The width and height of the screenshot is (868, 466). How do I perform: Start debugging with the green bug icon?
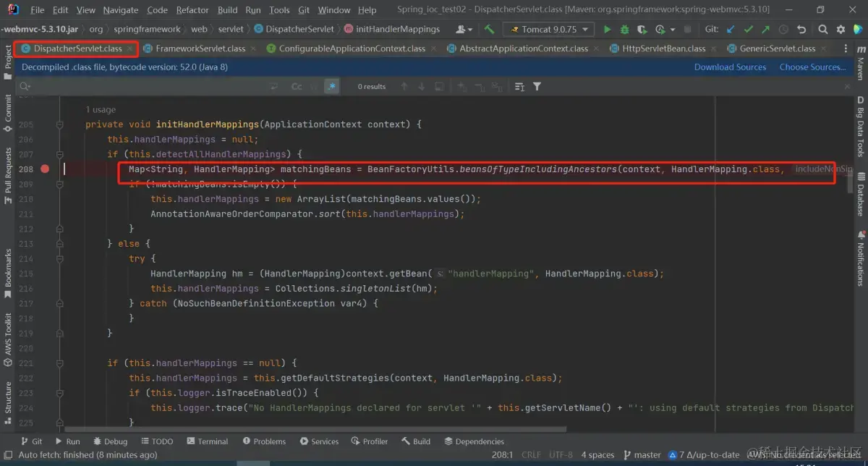624,30
